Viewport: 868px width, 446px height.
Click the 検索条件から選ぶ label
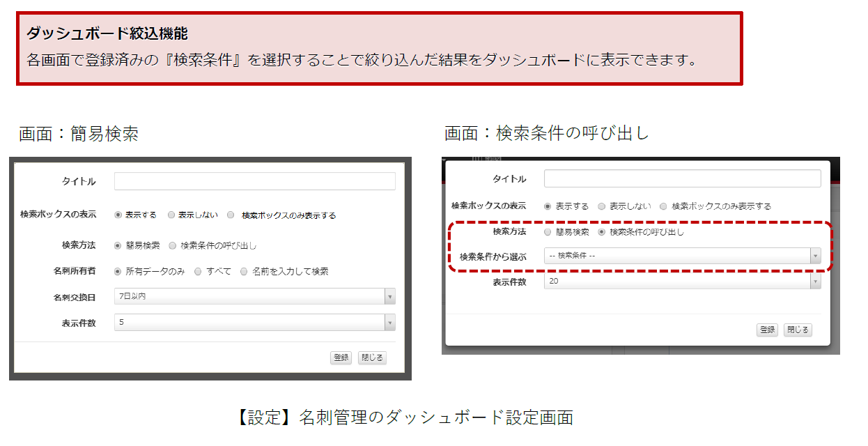(x=493, y=256)
